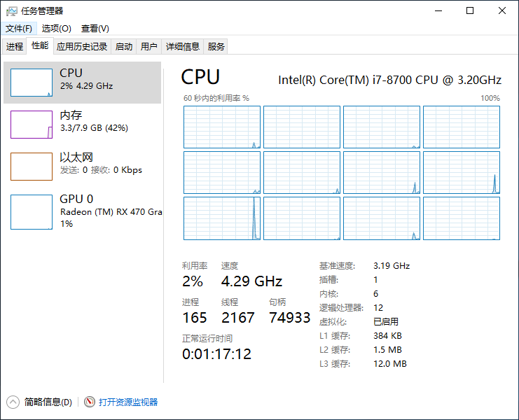
Task: Switch to the 启动 tab
Action: click(124, 47)
